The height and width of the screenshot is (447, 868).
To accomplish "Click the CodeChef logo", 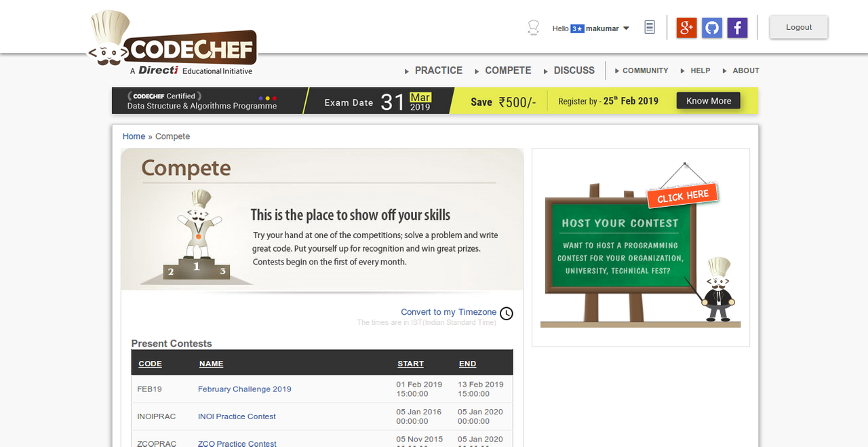I will point(173,42).
